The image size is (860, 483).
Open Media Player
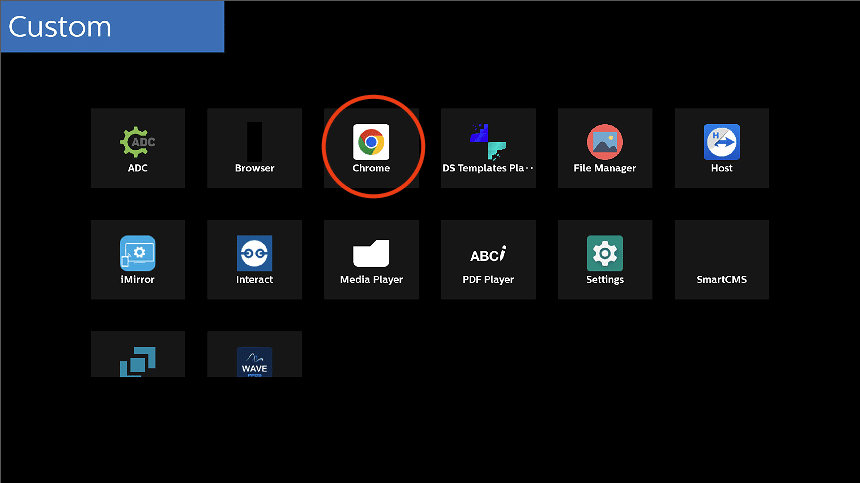pos(371,259)
